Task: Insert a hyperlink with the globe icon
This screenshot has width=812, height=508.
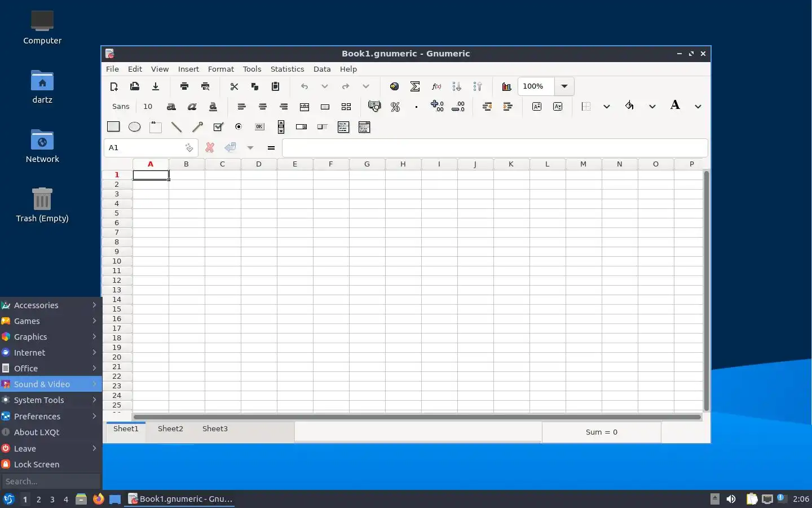Action: [394, 86]
